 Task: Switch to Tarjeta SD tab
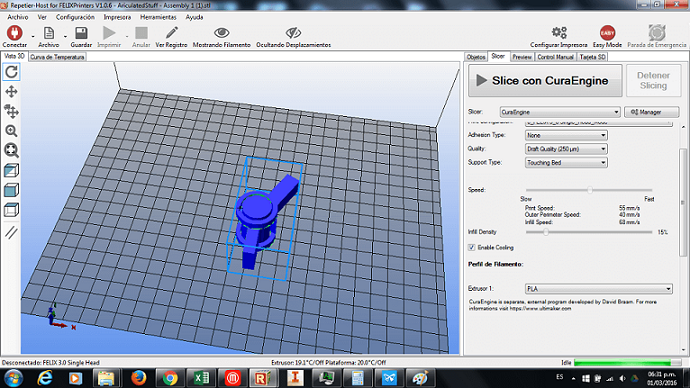point(592,57)
